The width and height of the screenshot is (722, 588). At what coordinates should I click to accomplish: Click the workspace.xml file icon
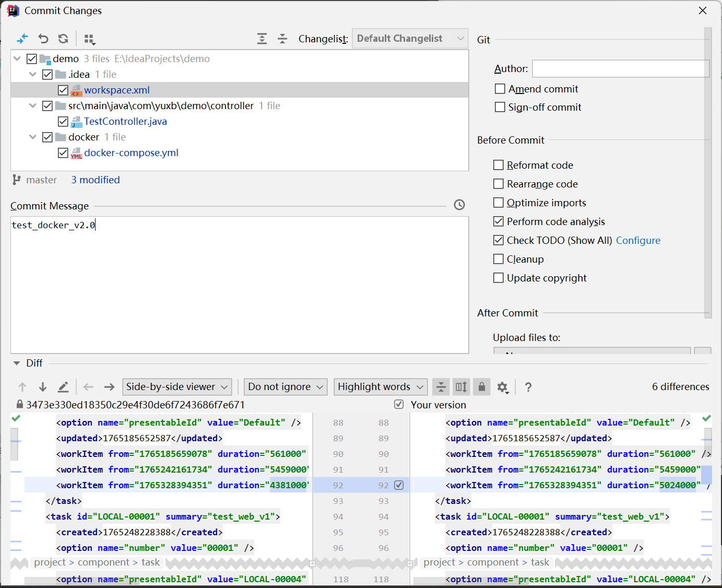76,90
